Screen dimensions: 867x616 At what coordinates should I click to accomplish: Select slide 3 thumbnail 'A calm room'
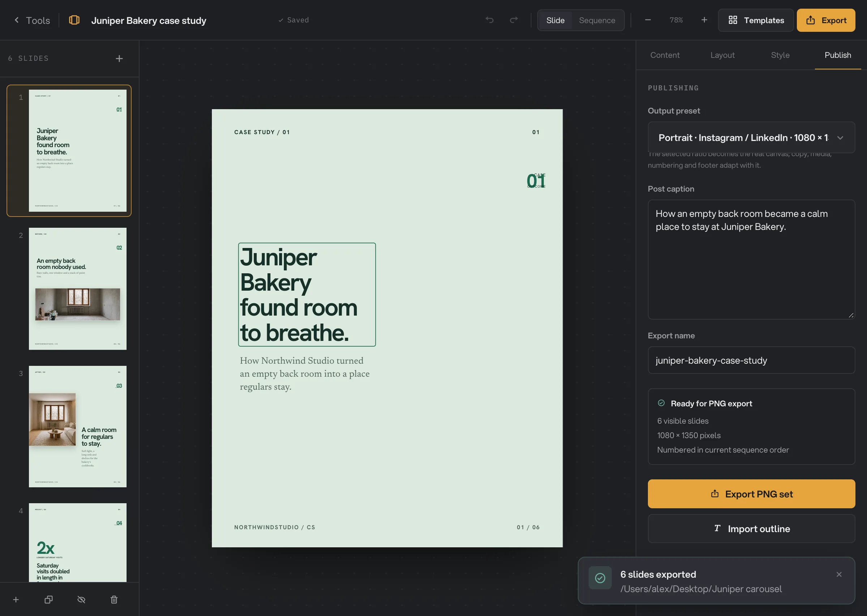(77, 426)
